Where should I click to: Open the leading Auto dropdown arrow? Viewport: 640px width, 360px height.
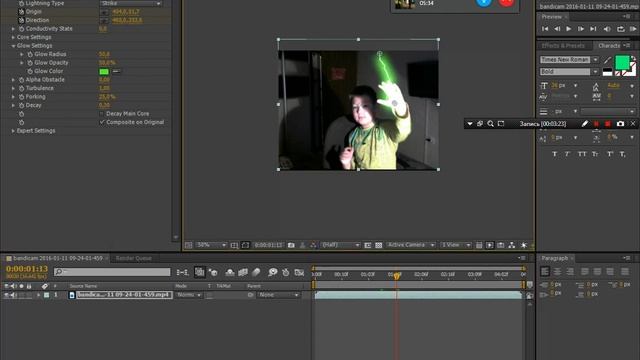coord(632,86)
